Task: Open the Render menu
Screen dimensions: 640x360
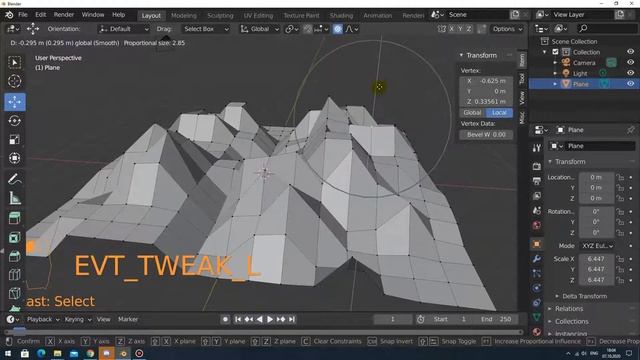Action: (x=64, y=15)
